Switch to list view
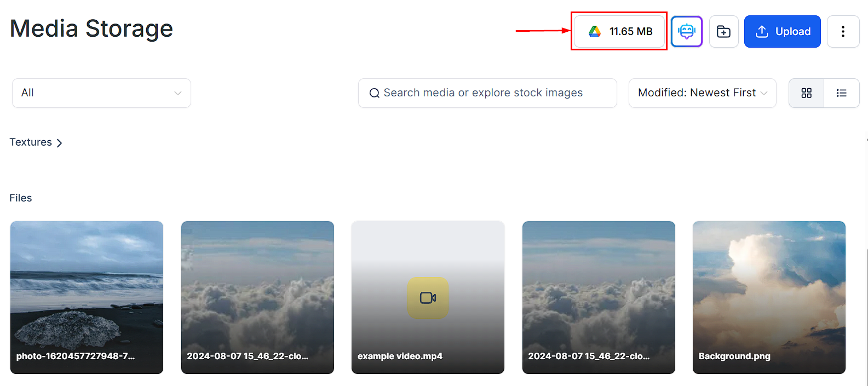Image resolution: width=868 pixels, height=386 pixels. pyautogui.click(x=842, y=93)
